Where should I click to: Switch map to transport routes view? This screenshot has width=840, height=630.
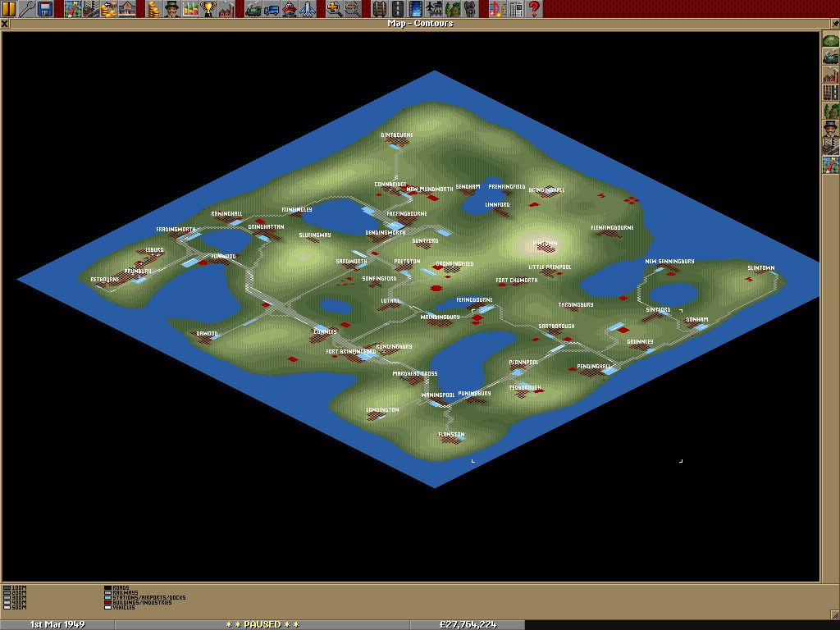click(830, 94)
